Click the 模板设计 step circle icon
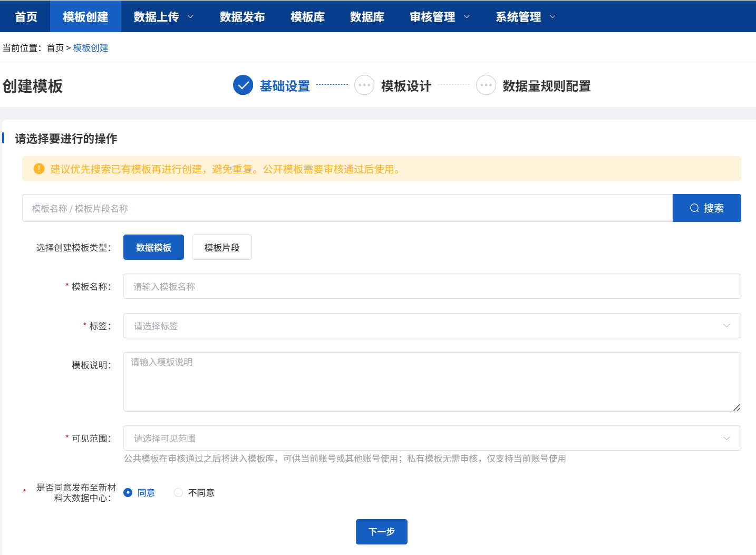The image size is (756, 555). 364,85
